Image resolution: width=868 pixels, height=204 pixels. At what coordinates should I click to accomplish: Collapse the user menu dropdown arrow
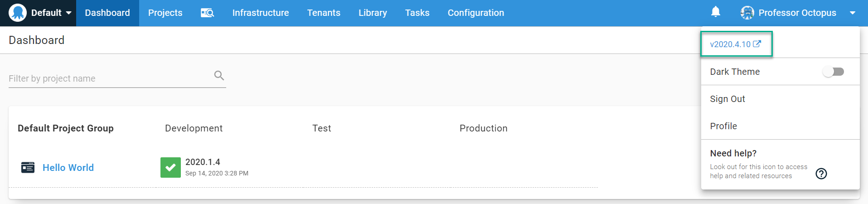[x=852, y=13]
